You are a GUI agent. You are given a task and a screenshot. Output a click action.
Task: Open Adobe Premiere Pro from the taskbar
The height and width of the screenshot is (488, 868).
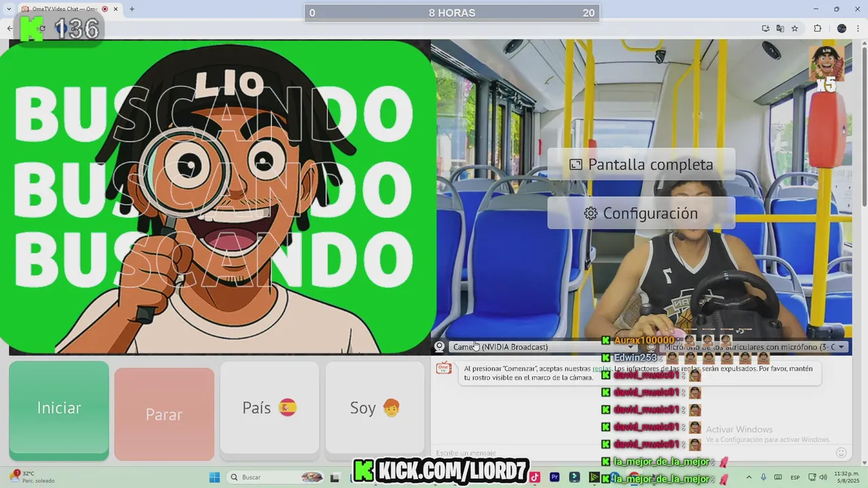pos(555,477)
